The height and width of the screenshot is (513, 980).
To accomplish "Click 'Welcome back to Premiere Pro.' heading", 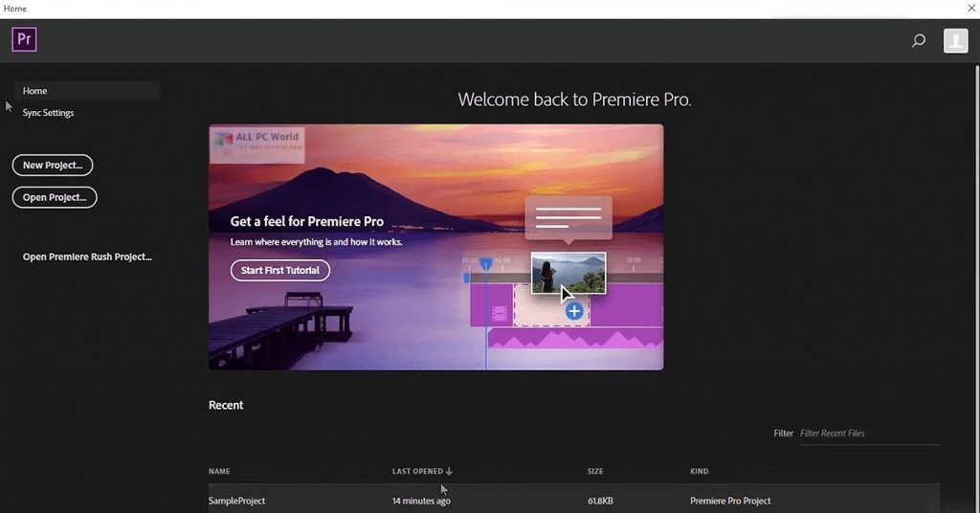I will (574, 100).
